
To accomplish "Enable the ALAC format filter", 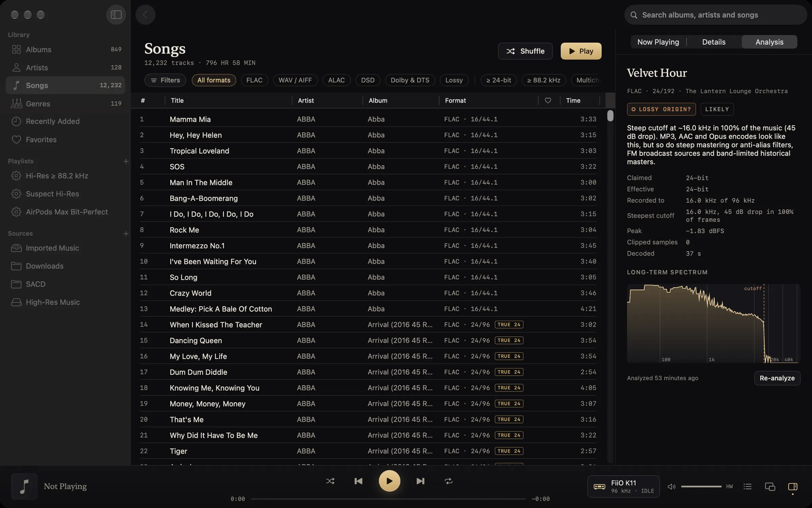I will [x=336, y=80].
